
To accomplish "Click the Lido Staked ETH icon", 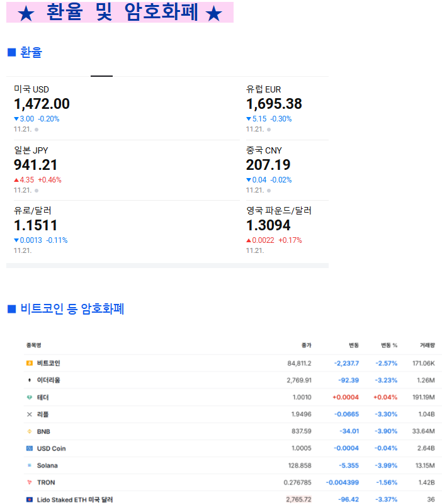I will pos(29,500).
